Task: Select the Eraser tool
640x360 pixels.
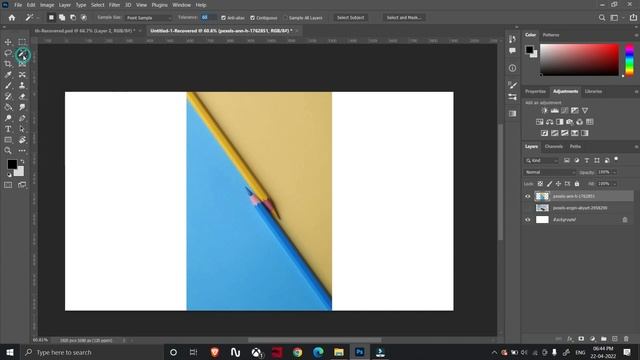Action: pyautogui.click(x=22, y=96)
